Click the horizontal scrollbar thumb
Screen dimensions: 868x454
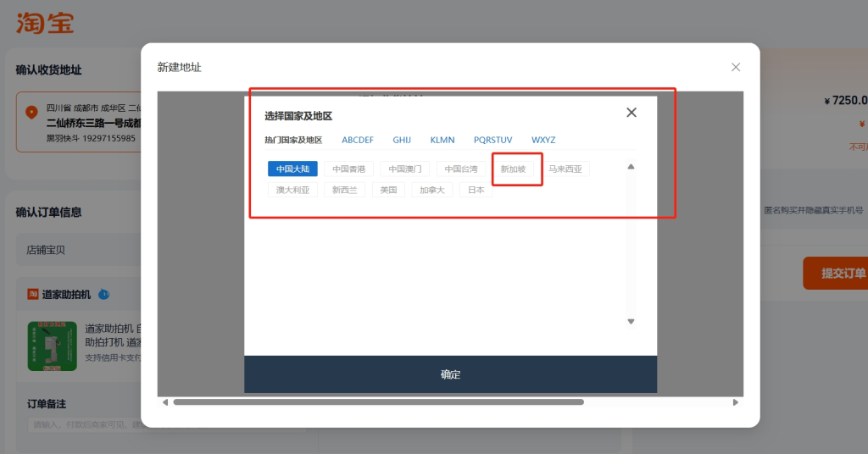point(378,402)
